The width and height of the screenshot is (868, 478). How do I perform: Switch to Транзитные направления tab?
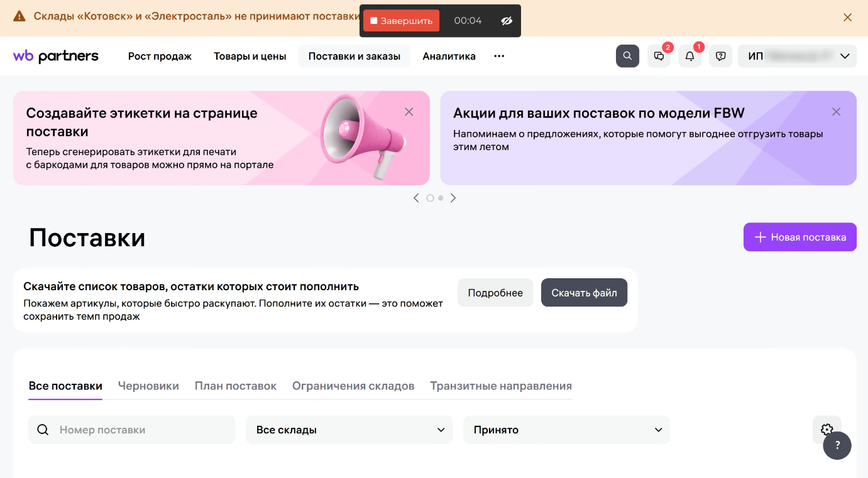pos(501,386)
